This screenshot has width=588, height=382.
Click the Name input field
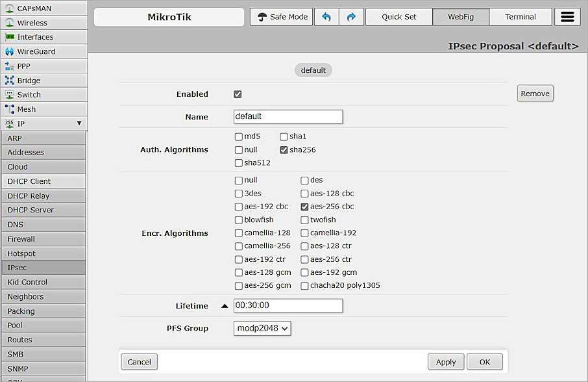[x=288, y=116]
